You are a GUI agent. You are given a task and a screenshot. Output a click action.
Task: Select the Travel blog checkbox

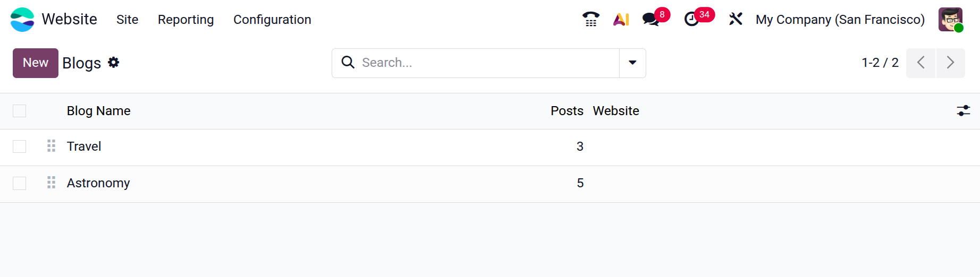pos(20,146)
